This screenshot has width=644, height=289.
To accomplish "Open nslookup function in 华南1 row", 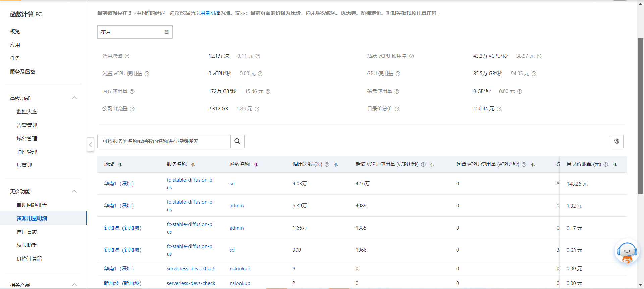I will (x=240, y=269).
